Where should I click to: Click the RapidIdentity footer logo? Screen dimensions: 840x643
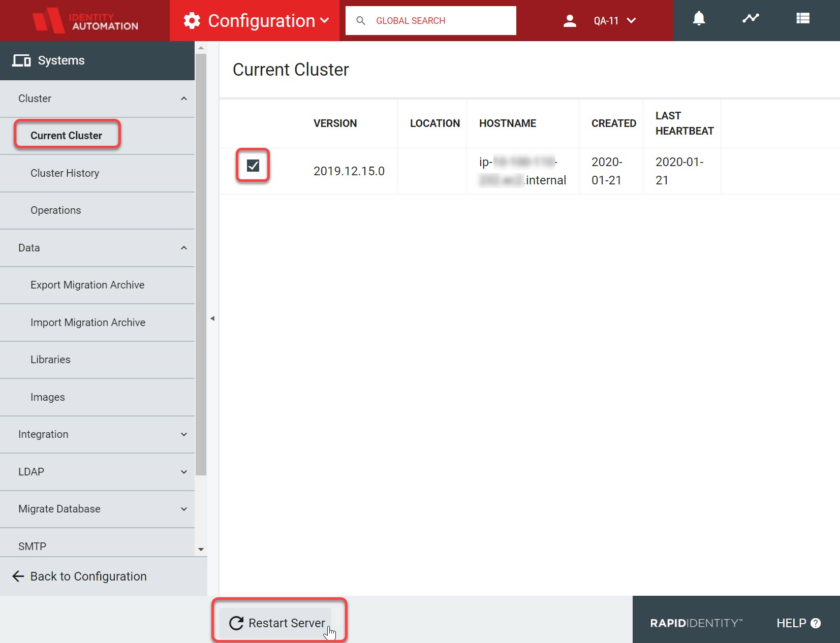point(696,623)
